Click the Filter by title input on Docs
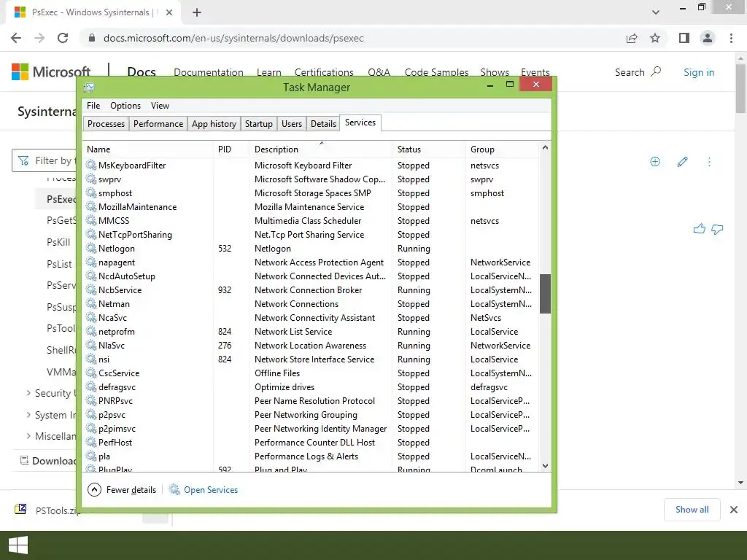Image resolution: width=747 pixels, height=560 pixels. click(44, 160)
